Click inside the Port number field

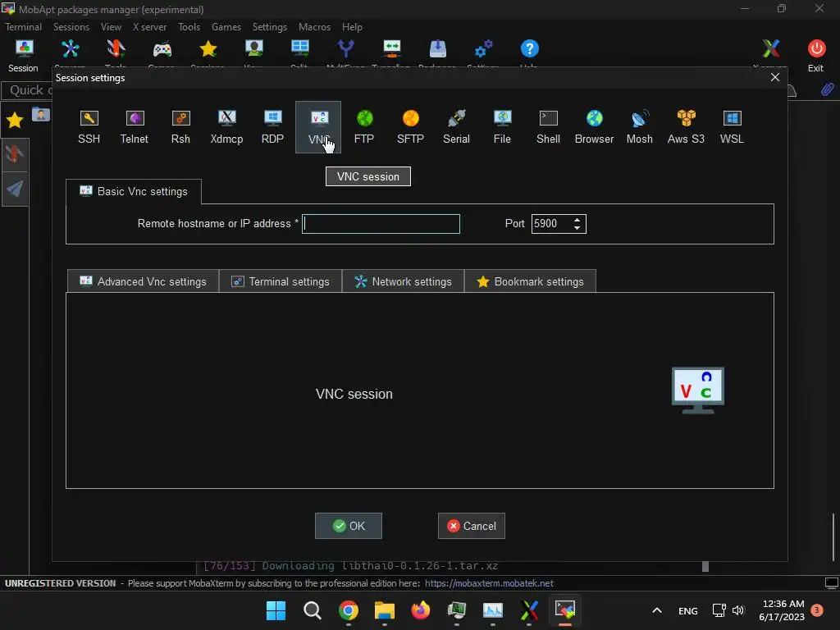[x=551, y=223]
